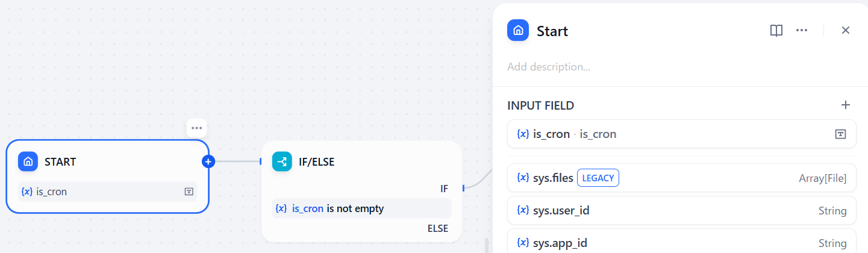Click the IF/ELSE branch icon on canvas
The height and width of the screenshot is (253, 868).
[282, 161]
